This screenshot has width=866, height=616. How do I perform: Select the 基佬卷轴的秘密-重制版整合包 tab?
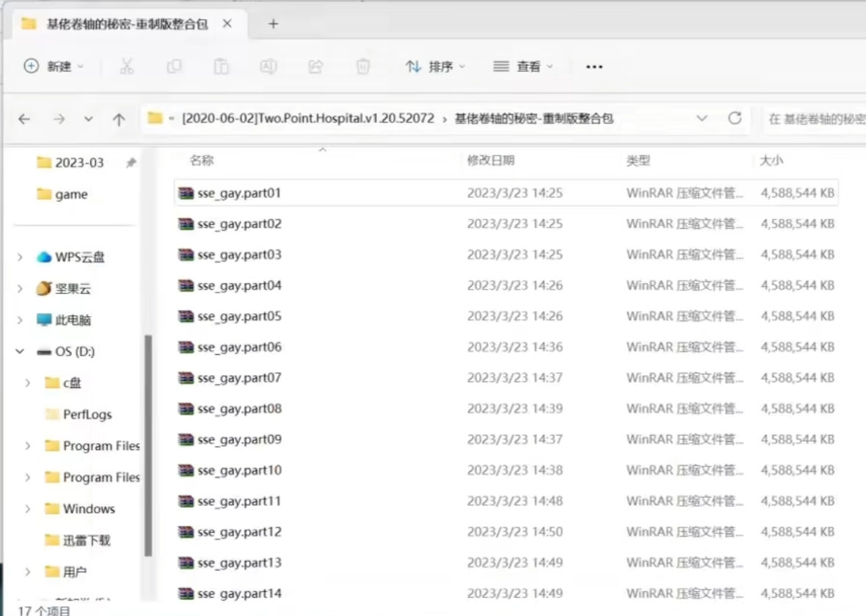point(127,23)
